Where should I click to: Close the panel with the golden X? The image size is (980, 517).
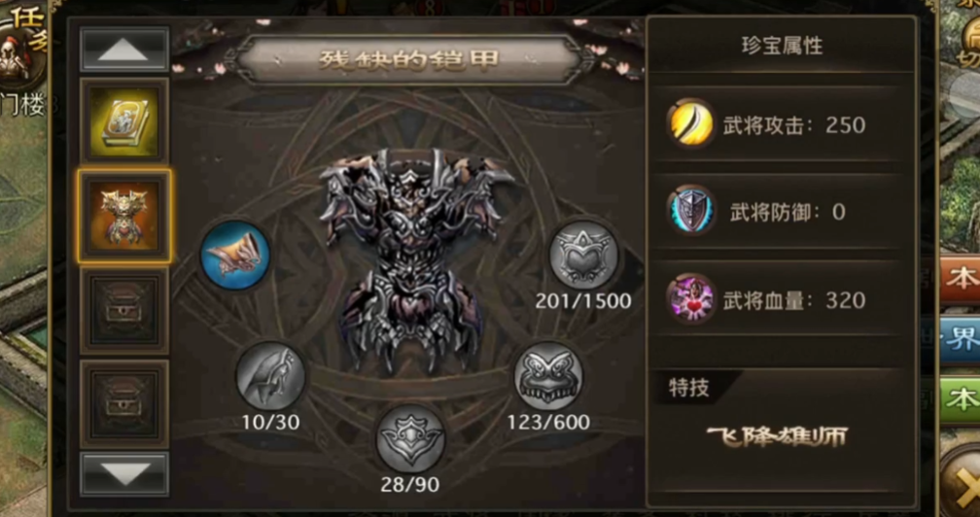point(965,481)
